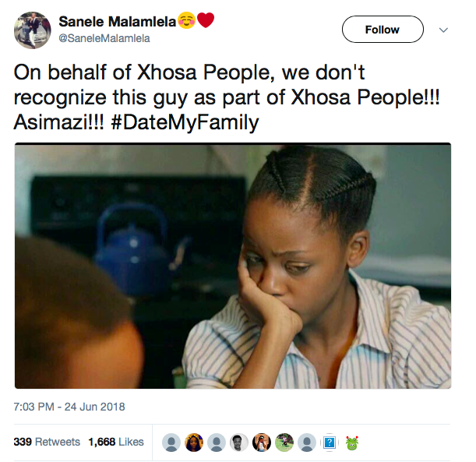
Task: Enlarge the attached photo of the girl
Action: 233,266
